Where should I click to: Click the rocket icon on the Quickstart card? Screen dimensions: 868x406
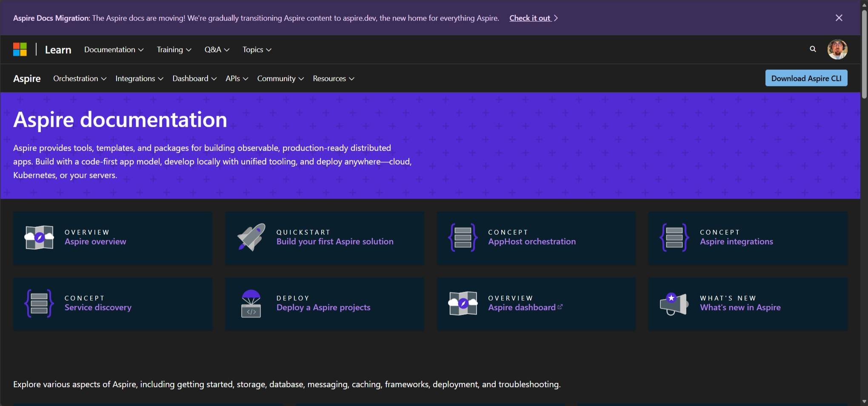(x=251, y=237)
